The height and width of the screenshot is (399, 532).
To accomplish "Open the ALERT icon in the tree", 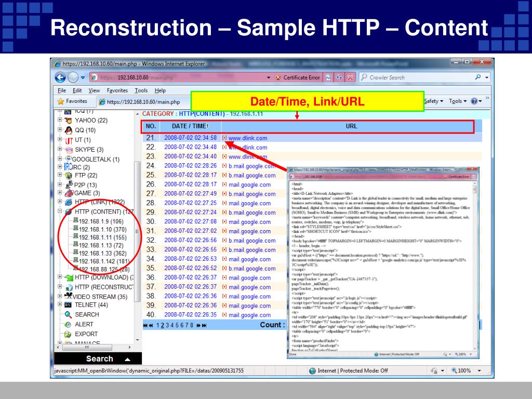I will click(x=68, y=324).
